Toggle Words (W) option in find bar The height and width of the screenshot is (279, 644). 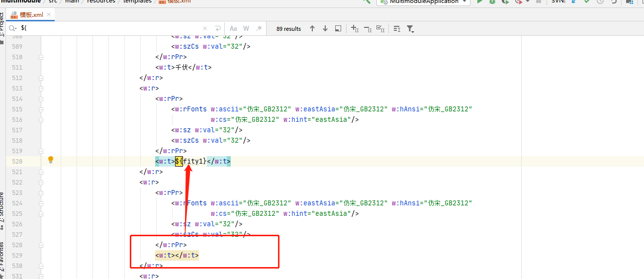246,29
